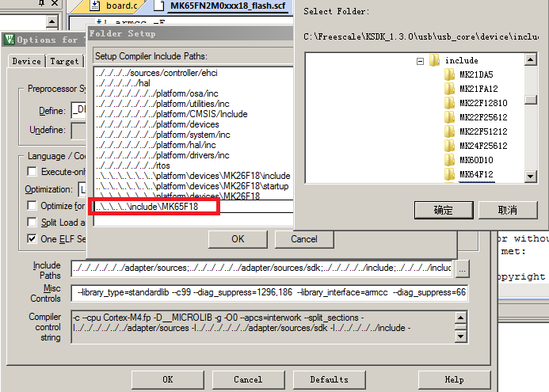The height and width of the screenshot is (392, 549).
Task: Open the Target tab
Action: pos(64,61)
